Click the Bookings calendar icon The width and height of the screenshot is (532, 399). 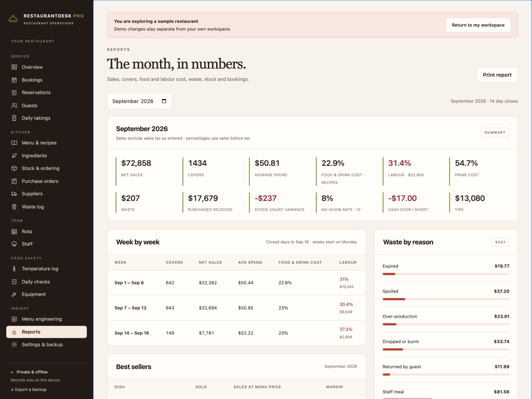pyautogui.click(x=14, y=80)
